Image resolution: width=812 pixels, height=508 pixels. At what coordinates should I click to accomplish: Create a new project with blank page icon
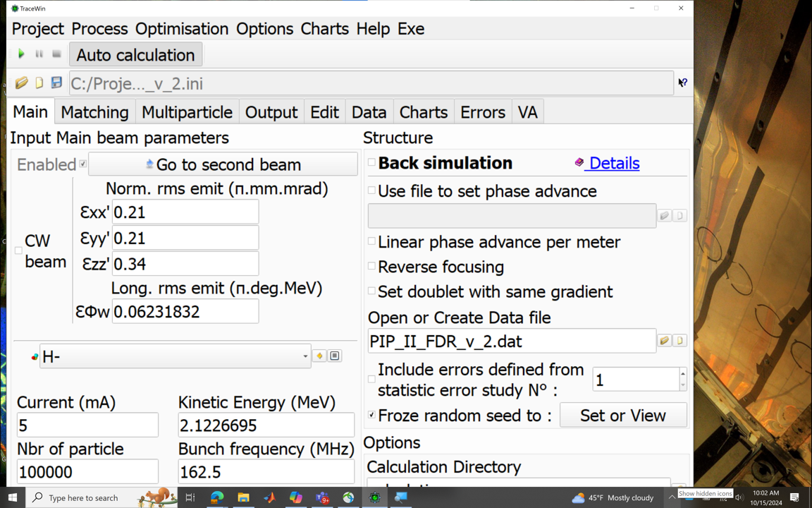tap(39, 83)
